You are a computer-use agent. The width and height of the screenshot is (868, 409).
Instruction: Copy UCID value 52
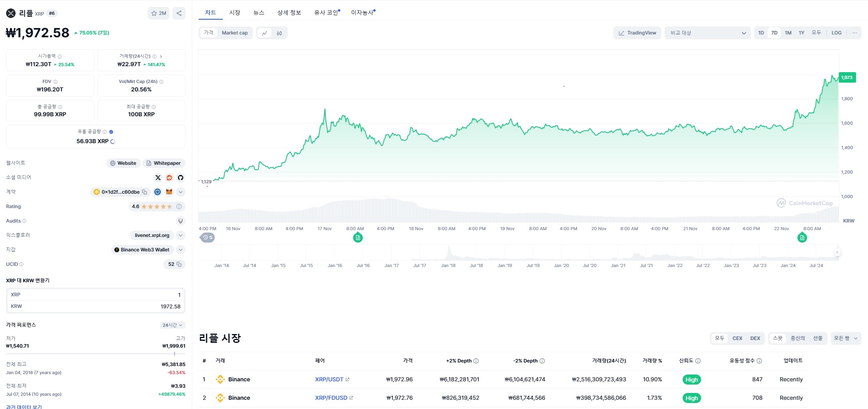[179, 264]
